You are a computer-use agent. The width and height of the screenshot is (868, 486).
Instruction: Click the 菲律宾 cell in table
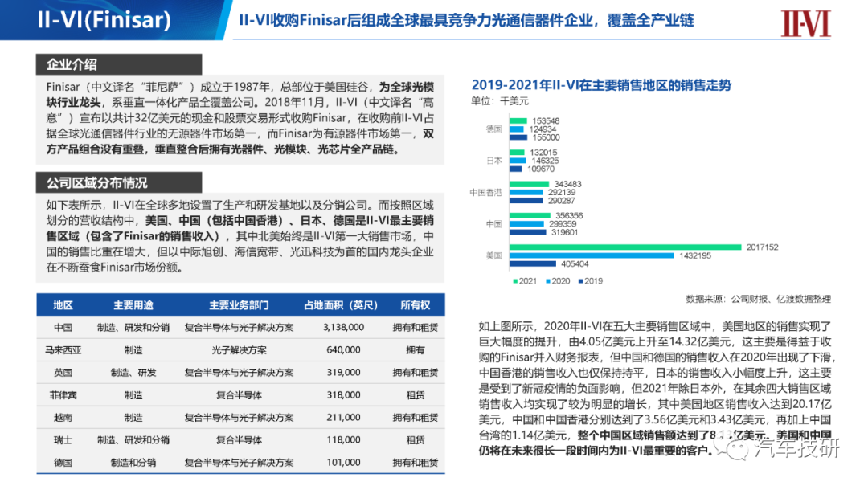coord(63,395)
